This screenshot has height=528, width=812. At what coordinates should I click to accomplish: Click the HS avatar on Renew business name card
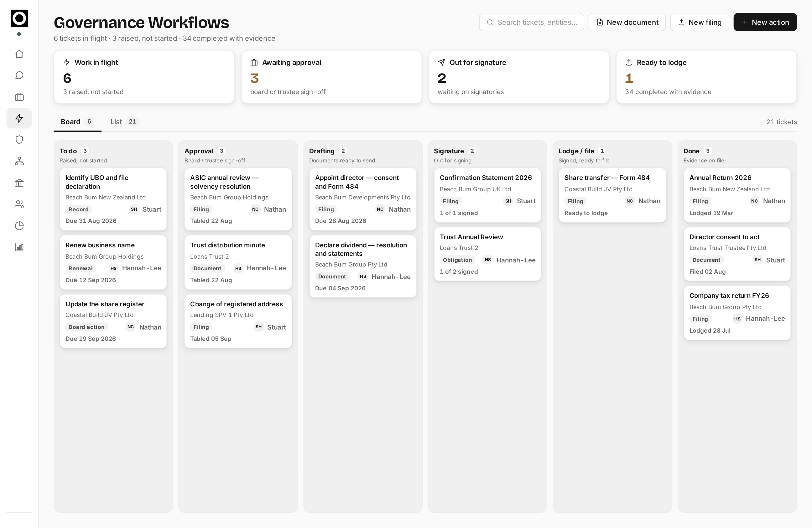pyautogui.click(x=113, y=268)
